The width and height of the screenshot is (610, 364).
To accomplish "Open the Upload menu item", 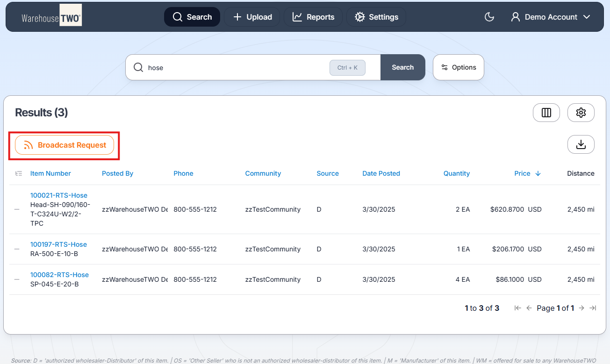I will (252, 17).
